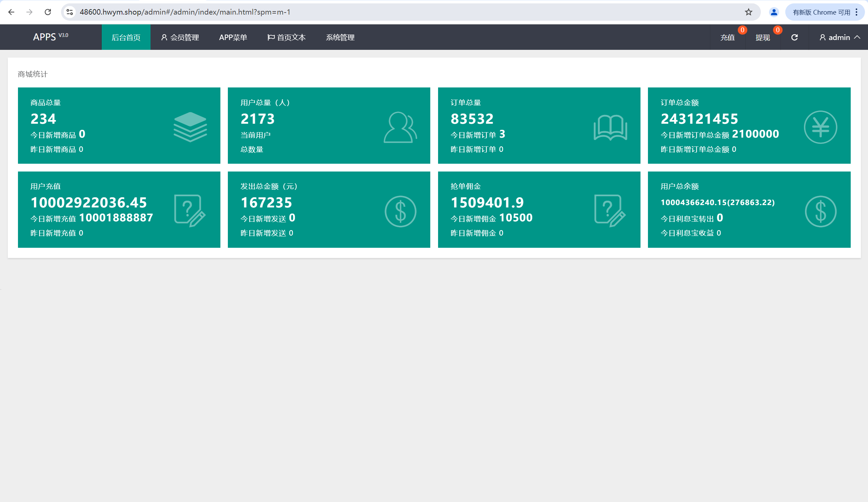Image resolution: width=868 pixels, height=502 pixels.
Task: Click the refresh icon in admin header
Action: click(794, 37)
